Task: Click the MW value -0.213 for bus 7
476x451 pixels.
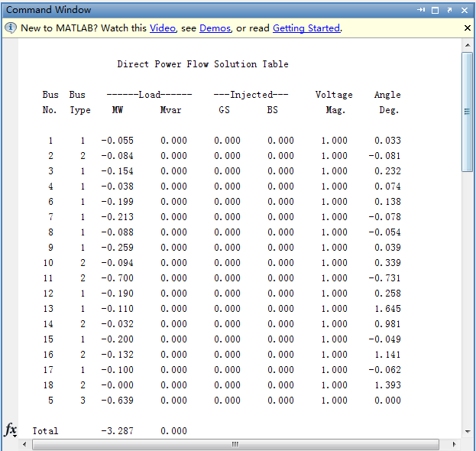Action: 117,217
